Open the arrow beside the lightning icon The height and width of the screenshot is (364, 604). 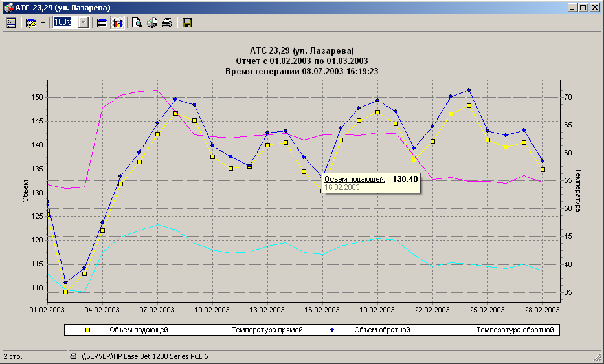click(x=43, y=23)
